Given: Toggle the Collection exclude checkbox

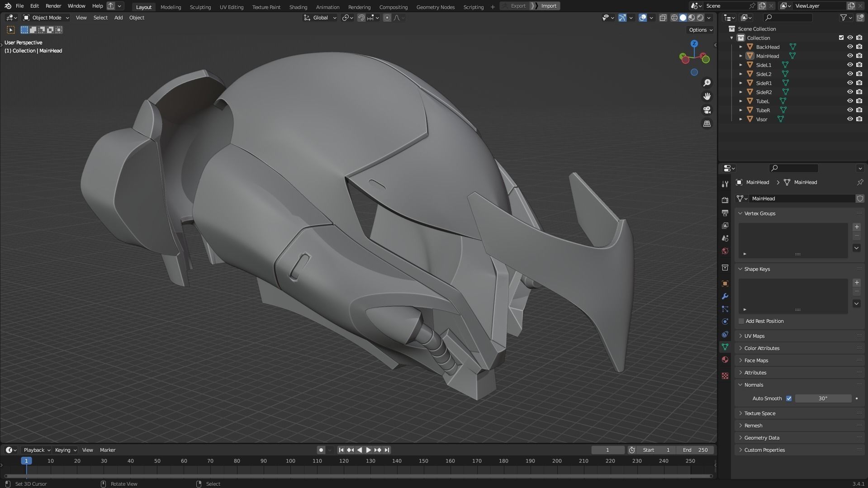Looking at the screenshot, I should (x=841, y=38).
